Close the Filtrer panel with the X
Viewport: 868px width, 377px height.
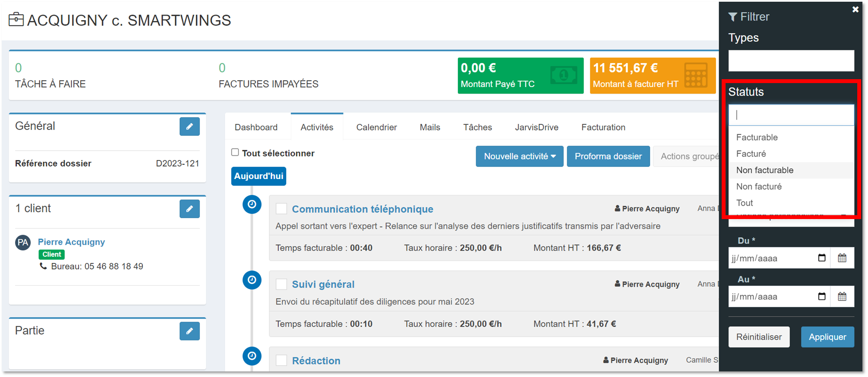pos(855,9)
